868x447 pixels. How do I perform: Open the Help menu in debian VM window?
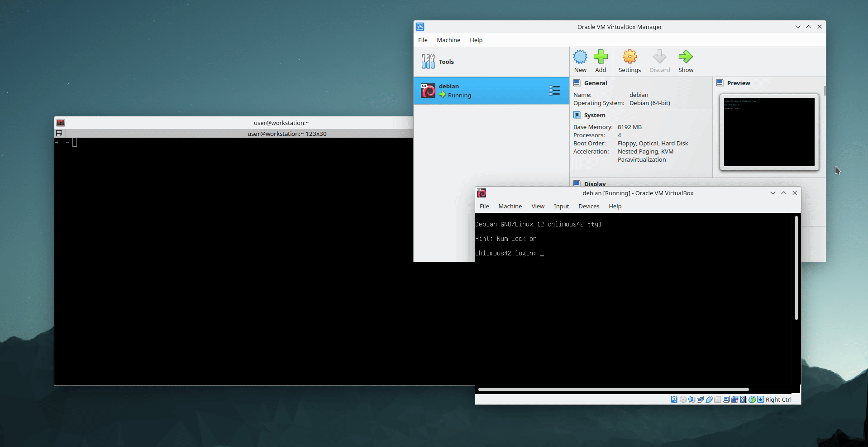click(x=615, y=206)
